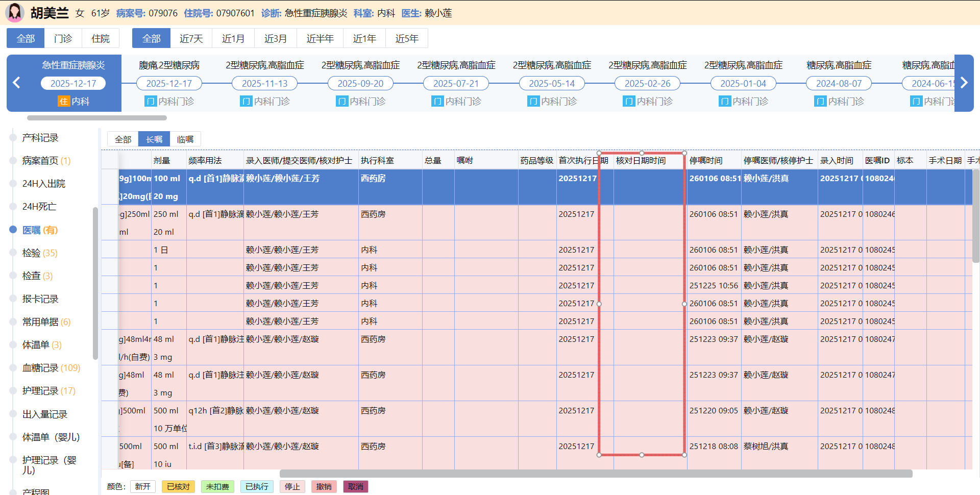Open 检验 (35) in the sidebar
This screenshot has width=980, height=495.
click(x=40, y=253)
